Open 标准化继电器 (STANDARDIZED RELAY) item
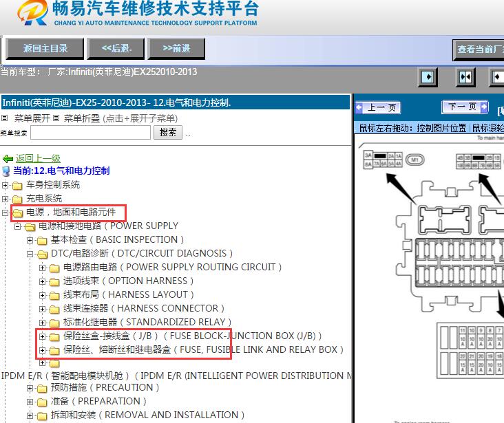The image size is (504, 423). (147, 322)
